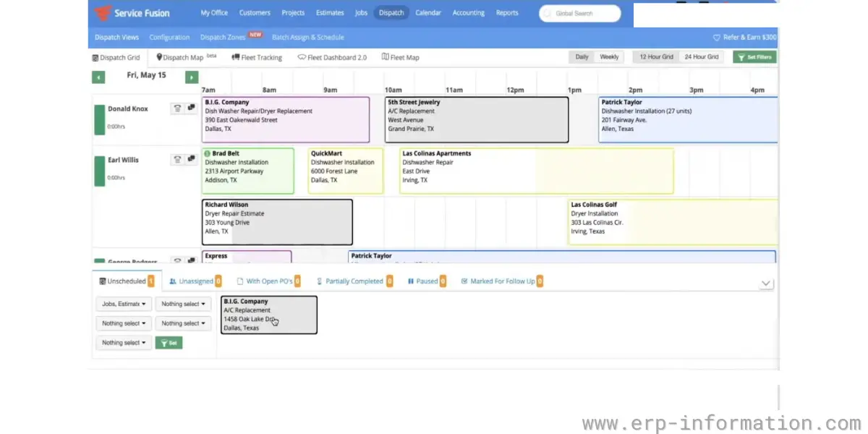
Task: Click the Service Fusion logo
Action: (x=132, y=13)
